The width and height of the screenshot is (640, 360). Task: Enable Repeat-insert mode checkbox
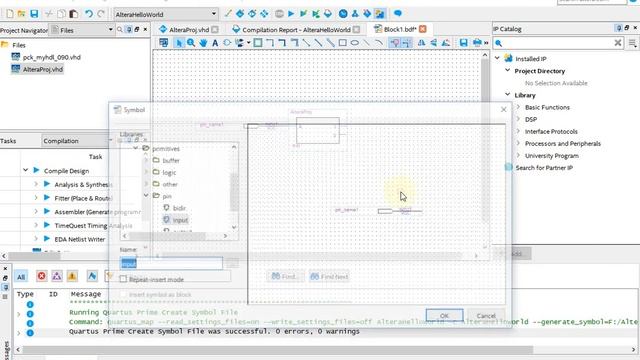pos(123,279)
